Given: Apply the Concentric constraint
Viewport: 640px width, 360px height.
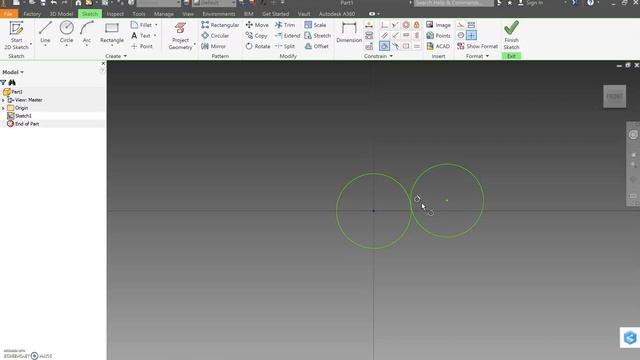Looking at the screenshot, I should click(x=406, y=25).
